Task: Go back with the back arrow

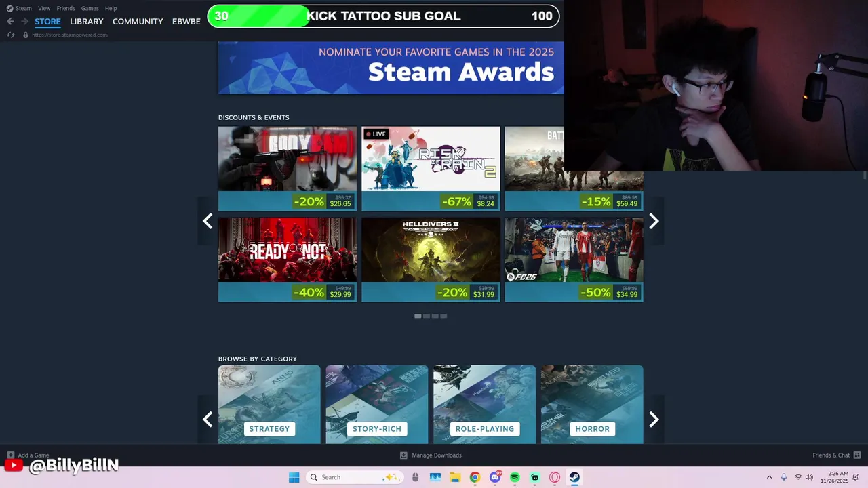Action: pyautogui.click(x=10, y=22)
